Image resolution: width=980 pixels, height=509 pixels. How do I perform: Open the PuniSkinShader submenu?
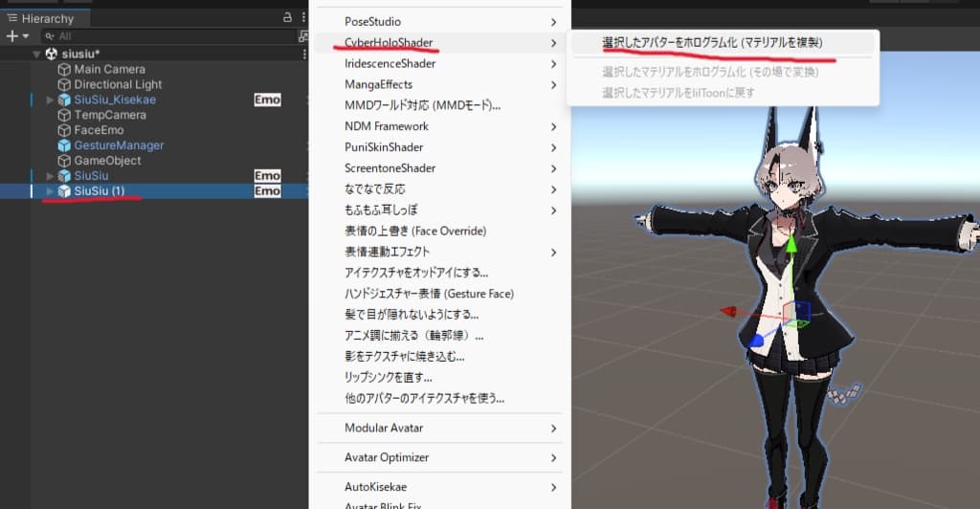pyautogui.click(x=440, y=147)
